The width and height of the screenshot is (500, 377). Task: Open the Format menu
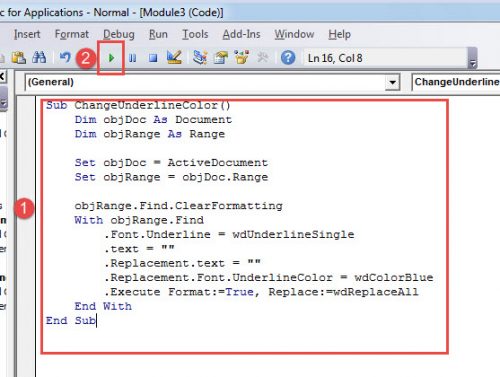(72, 34)
